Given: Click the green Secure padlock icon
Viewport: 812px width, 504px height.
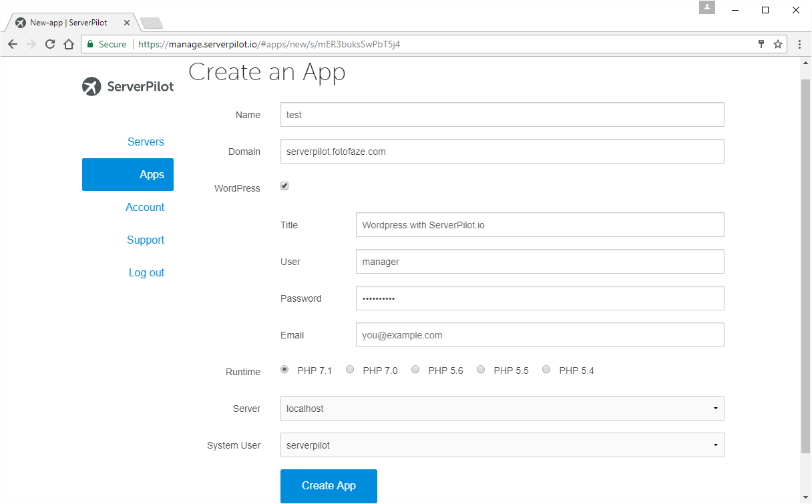Looking at the screenshot, I should tap(90, 44).
